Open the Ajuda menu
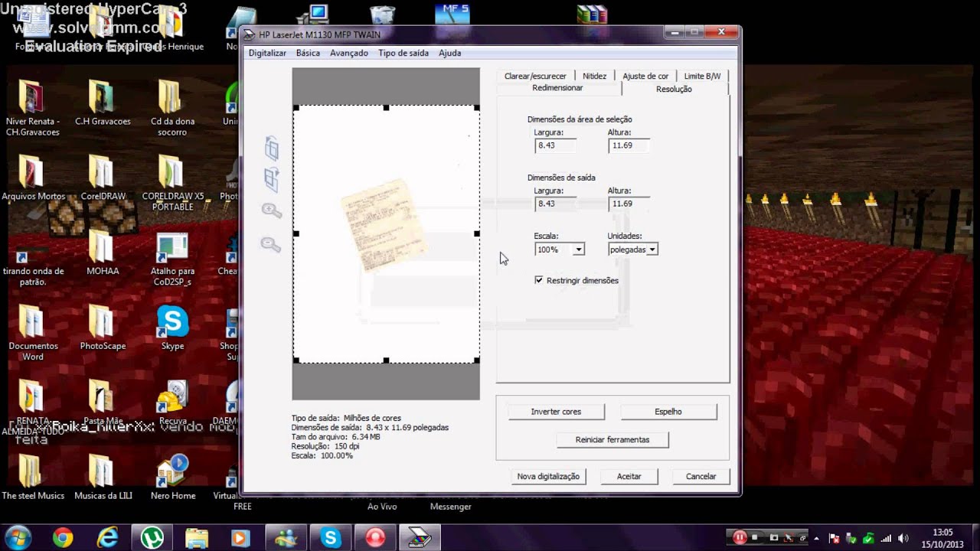The height and width of the screenshot is (551, 980). 450,53
